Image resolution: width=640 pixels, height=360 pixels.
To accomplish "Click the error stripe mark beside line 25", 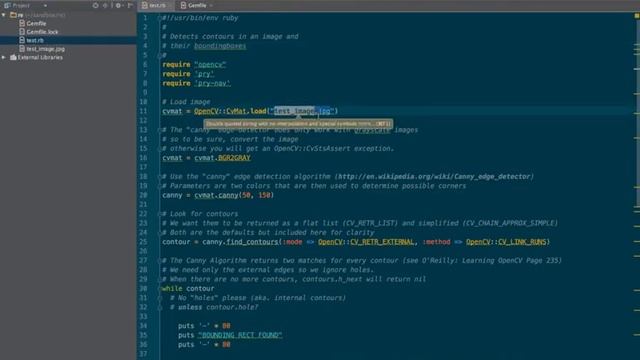I will (637, 242).
